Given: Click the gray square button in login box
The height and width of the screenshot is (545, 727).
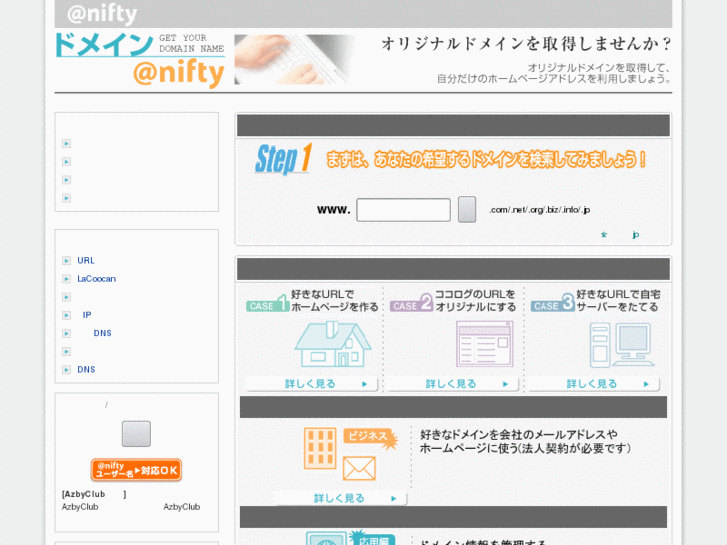Looking at the screenshot, I should coord(136,434).
